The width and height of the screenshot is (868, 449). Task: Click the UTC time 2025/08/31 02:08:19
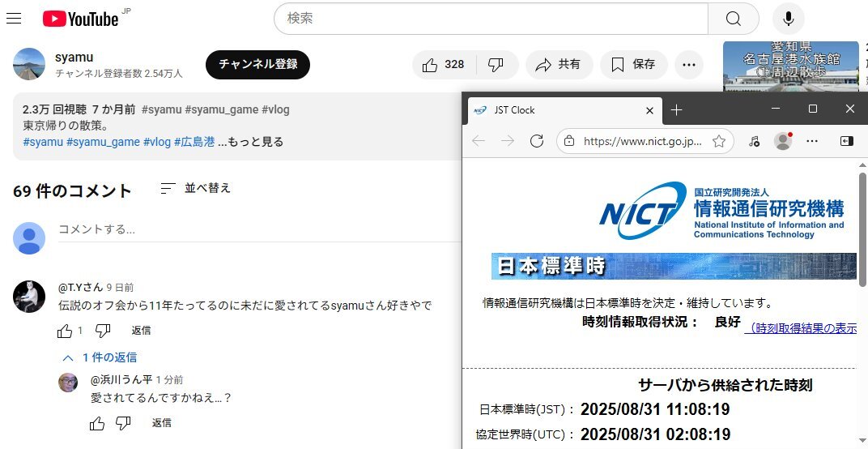(x=655, y=434)
